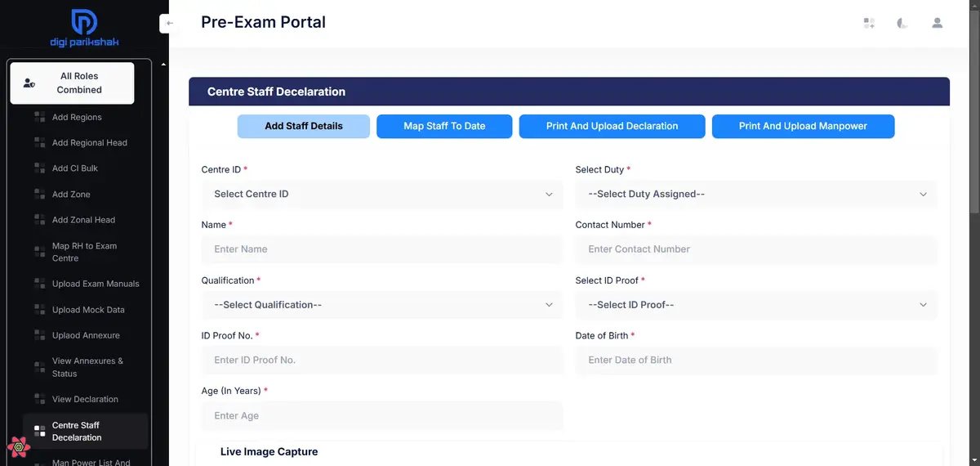Click the Select Duty field label
Viewport: 980px width, 466px height.
click(x=603, y=169)
